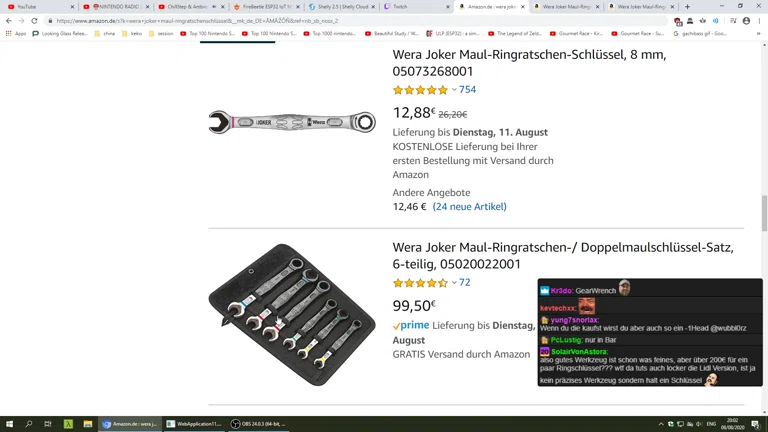This screenshot has height=432, width=768.
Task: Expand rating breakdown beside 72 reviews
Action: [x=454, y=283]
